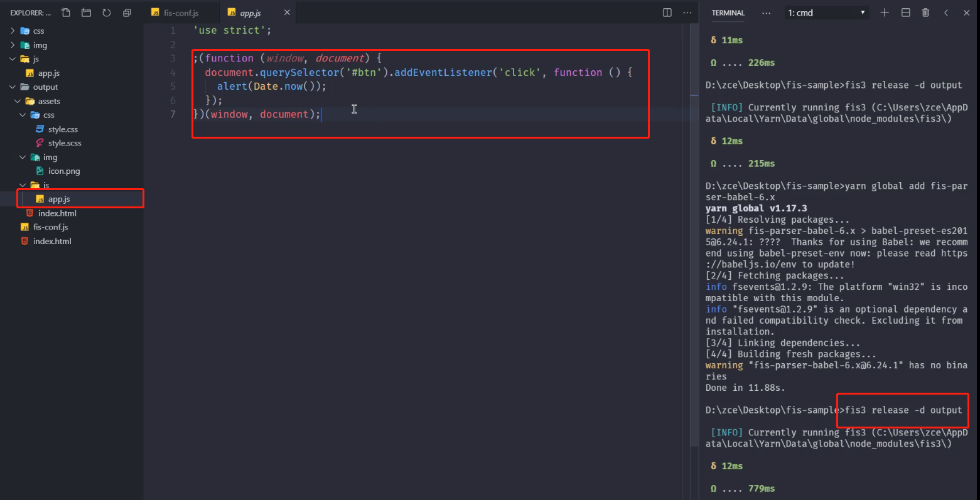
Task: Open the terminal panel ellipsis menu
Action: point(766,13)
